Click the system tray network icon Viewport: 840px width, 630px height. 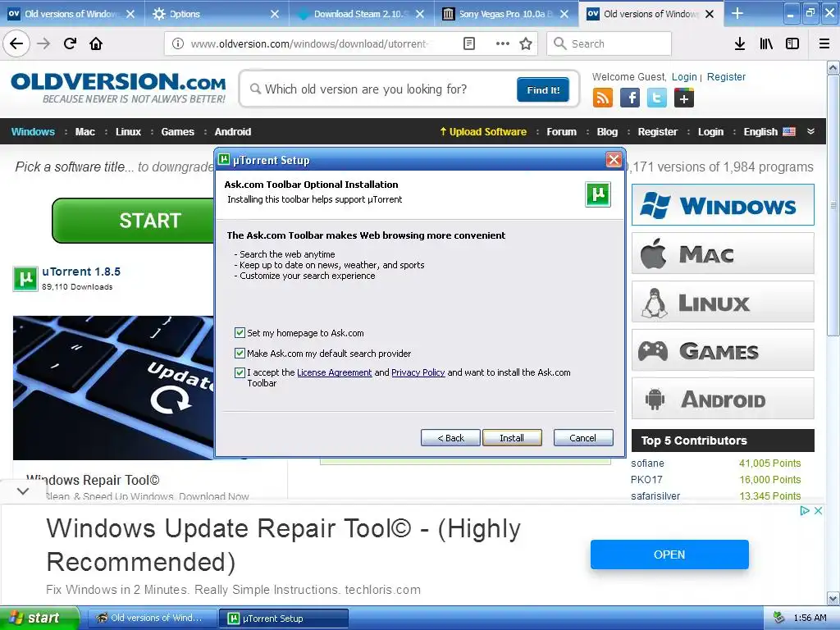point(778,618)
